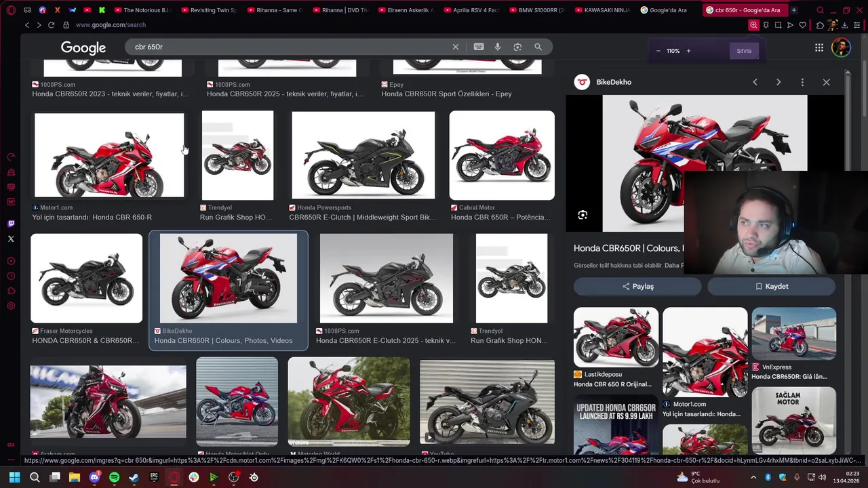This screenshot has height=488, width=868.
Task: Open the browser easy setup menu icon
Action: pyautogui.click(x=857, y=25)
